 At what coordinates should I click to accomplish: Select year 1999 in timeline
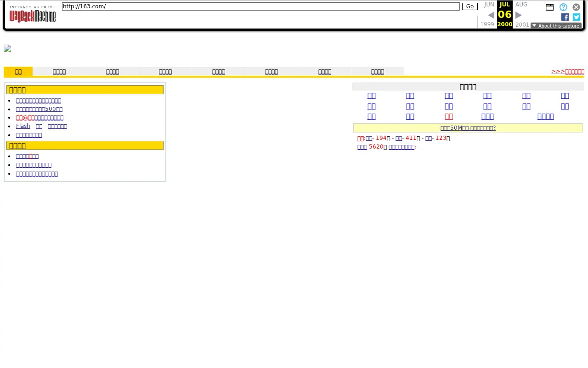pyautogui.click(x=487, y=25)
